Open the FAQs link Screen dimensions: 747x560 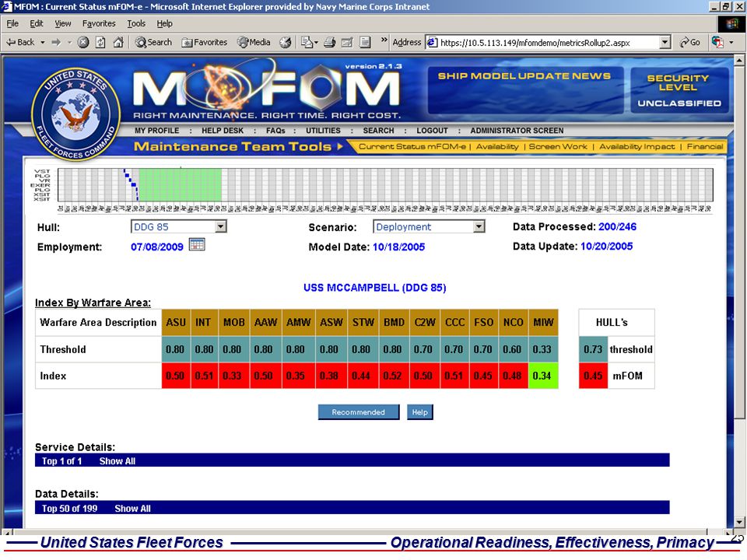coord(275,131)
